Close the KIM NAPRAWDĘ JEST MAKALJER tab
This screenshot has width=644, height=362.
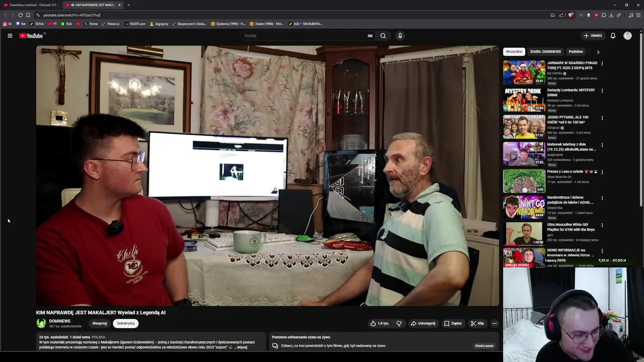(119, 5)
